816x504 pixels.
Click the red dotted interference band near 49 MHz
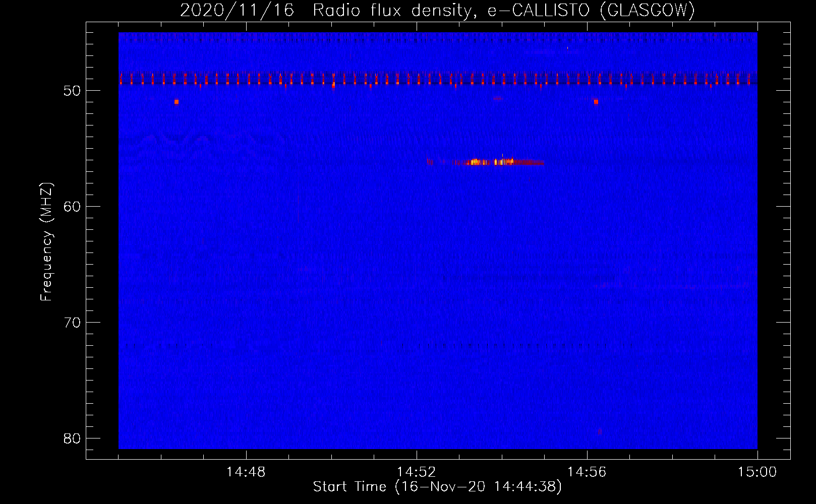(x=353, y=79)
